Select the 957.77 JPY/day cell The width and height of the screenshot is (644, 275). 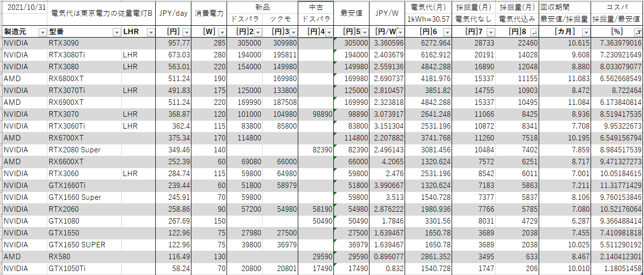pos(174,43)
